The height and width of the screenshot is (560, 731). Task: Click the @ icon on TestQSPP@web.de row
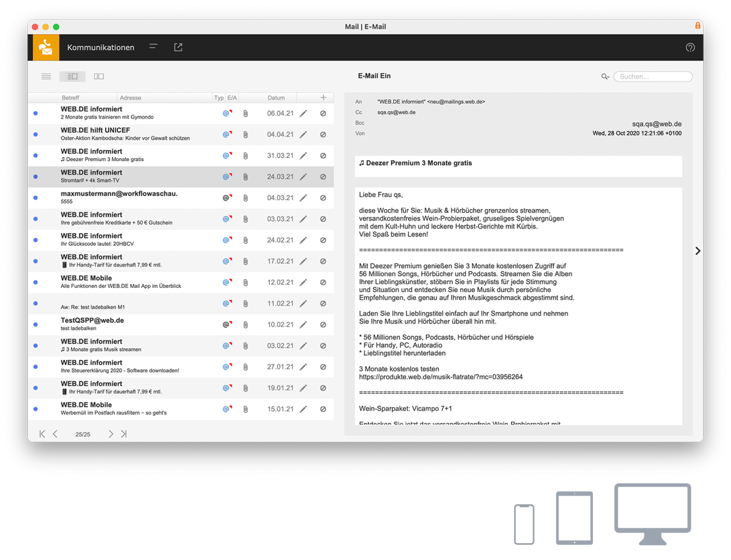[227, 324]
